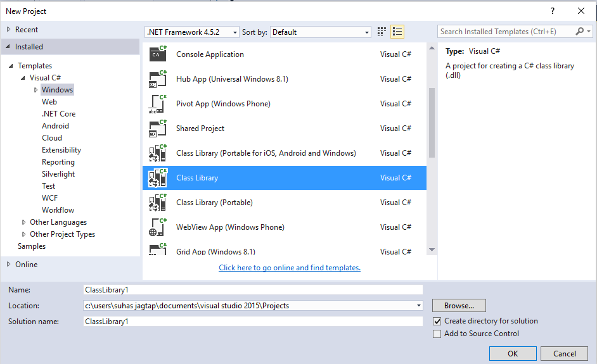Click the Pivot App (Windows Phone) icon

[x=158, y=104]
